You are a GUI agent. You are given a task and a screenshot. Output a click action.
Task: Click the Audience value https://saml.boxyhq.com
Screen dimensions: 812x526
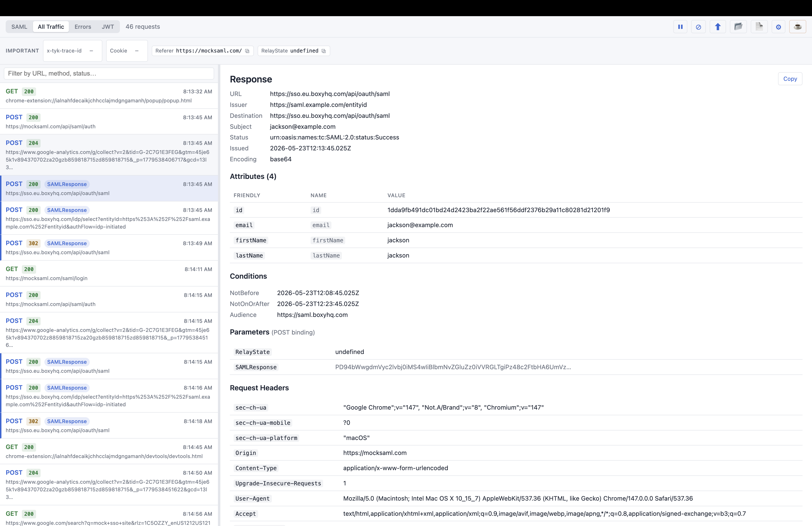(x=312, y=315)
